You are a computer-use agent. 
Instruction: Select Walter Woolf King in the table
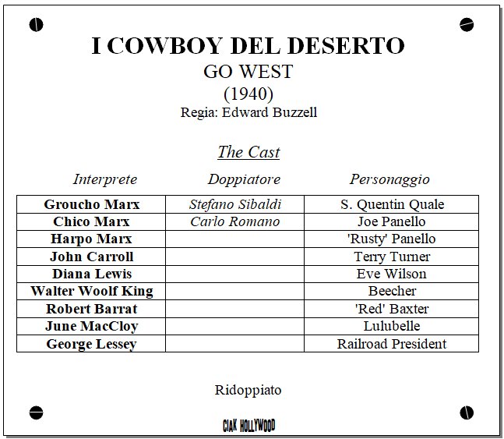92,291
